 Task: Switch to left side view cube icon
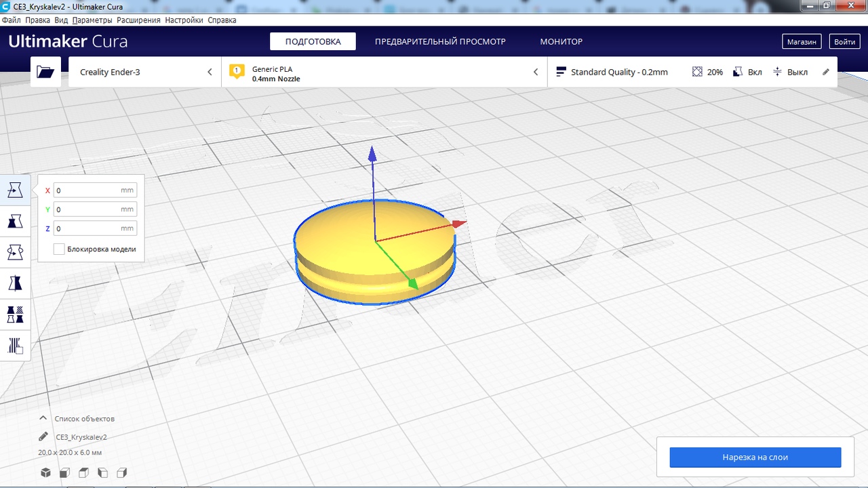pyautogui.click(x=103, y=472)
